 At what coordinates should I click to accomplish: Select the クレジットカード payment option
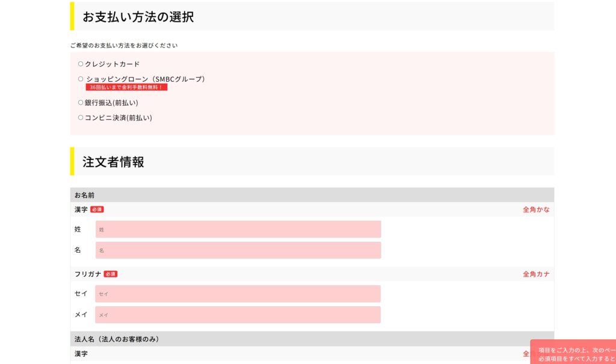tap(80, 64)
